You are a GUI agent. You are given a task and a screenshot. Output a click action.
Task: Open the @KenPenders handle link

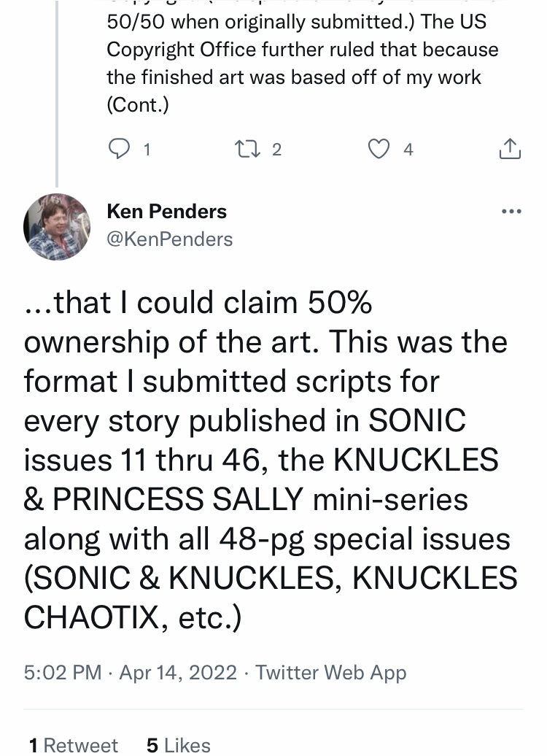pos(170,239)
